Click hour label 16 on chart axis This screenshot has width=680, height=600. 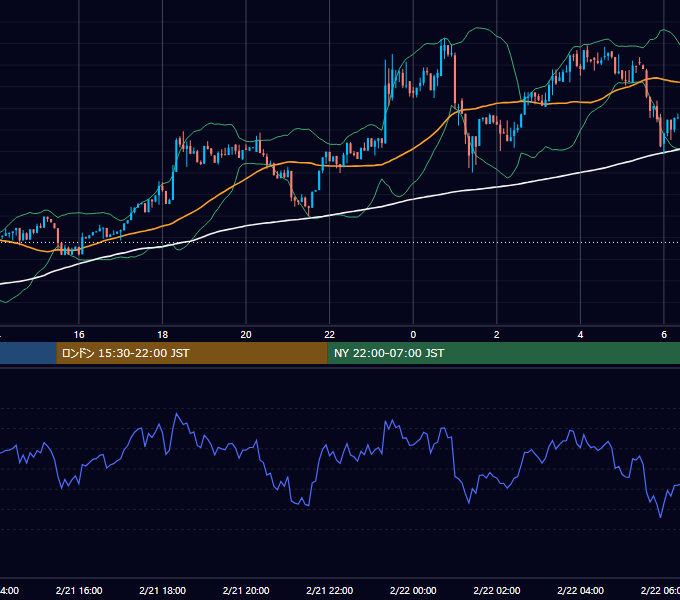point(79,335)
